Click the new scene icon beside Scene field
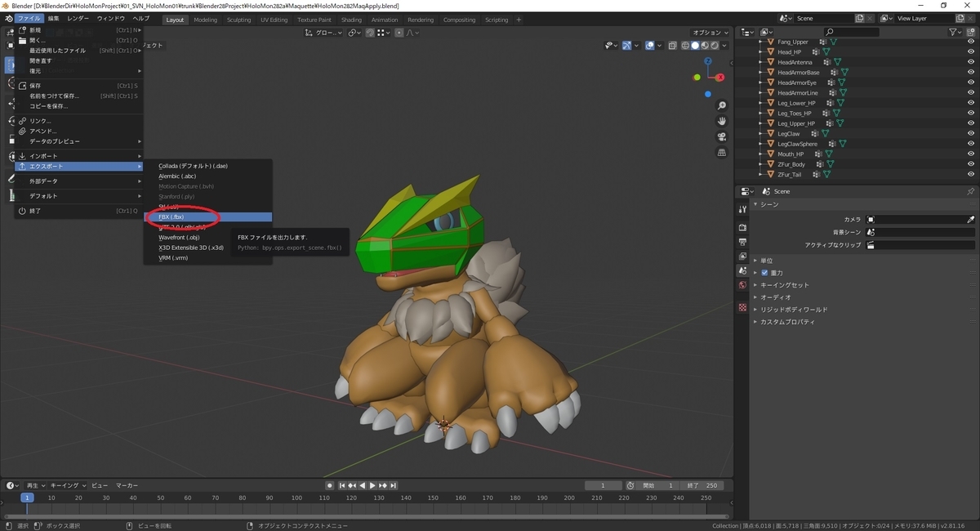This screenshot has height=531, width=980. point(860,18)
